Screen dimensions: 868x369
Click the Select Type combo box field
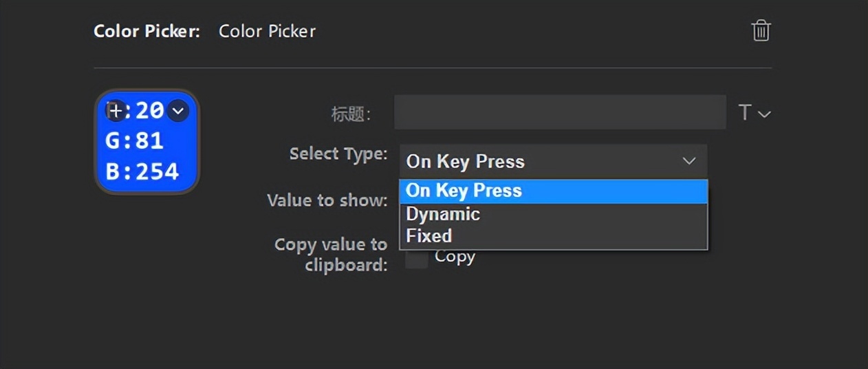[x=536, y=161]
